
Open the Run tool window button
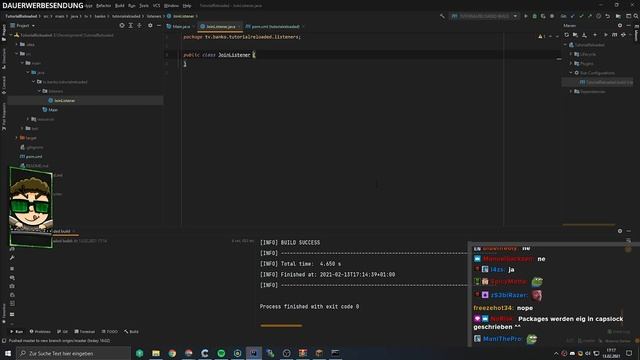tap(17, 331)
